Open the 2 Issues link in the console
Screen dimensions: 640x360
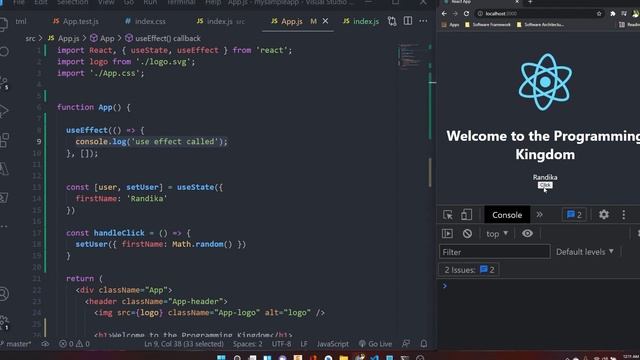(469, 270)
